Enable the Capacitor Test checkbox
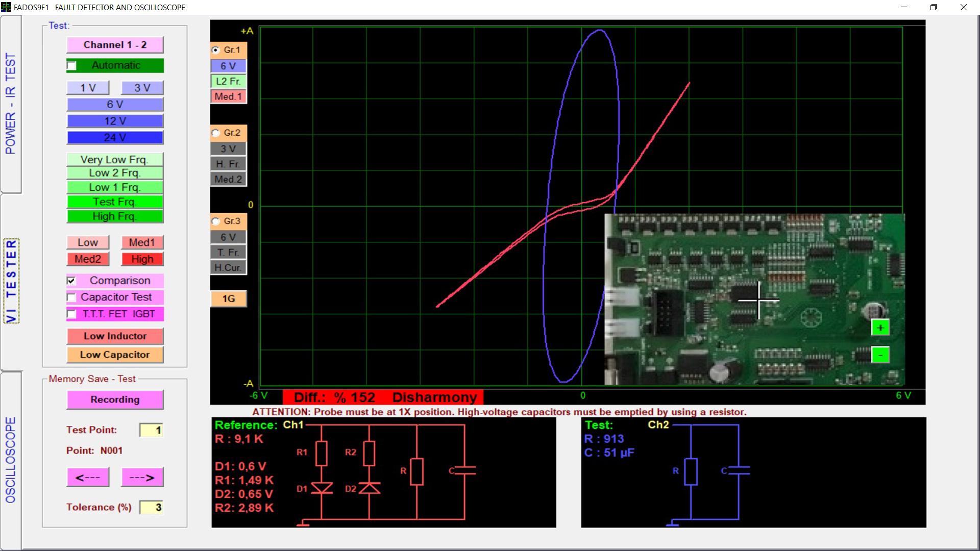The height and width of the screenshot is (551, 980). 72,297
